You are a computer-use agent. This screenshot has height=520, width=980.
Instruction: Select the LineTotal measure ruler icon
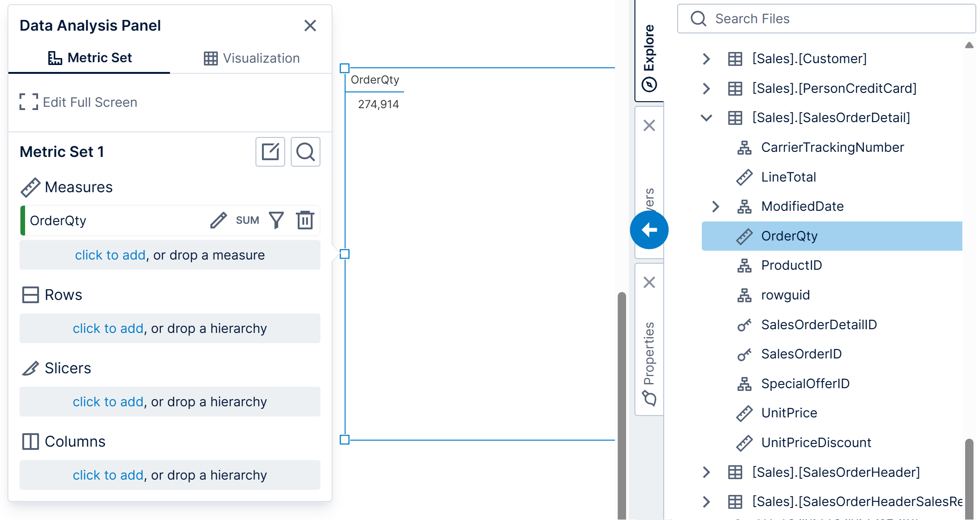coord(745,177)
